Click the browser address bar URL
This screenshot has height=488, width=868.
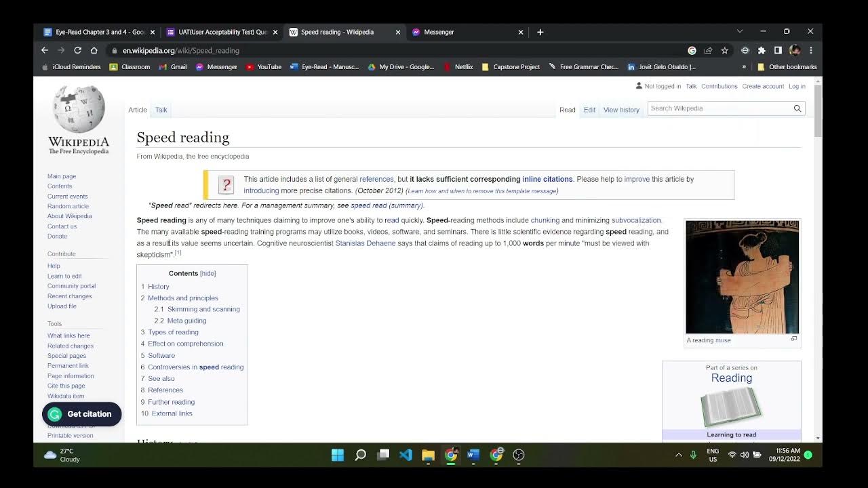tap(181, 50)
